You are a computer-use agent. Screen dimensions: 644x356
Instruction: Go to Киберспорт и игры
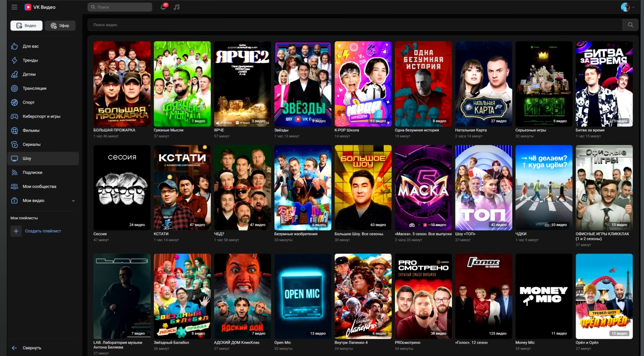[x=43, y=116]
